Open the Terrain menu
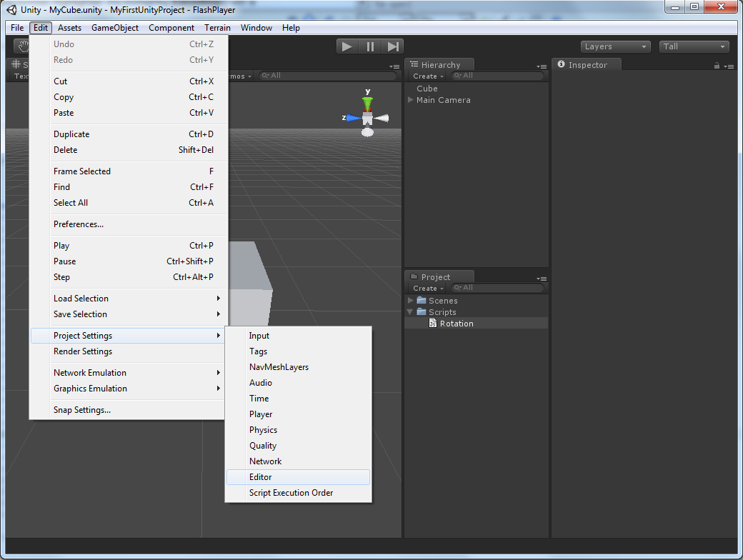This screenshot has width=743, height=560. click(217, 27)
